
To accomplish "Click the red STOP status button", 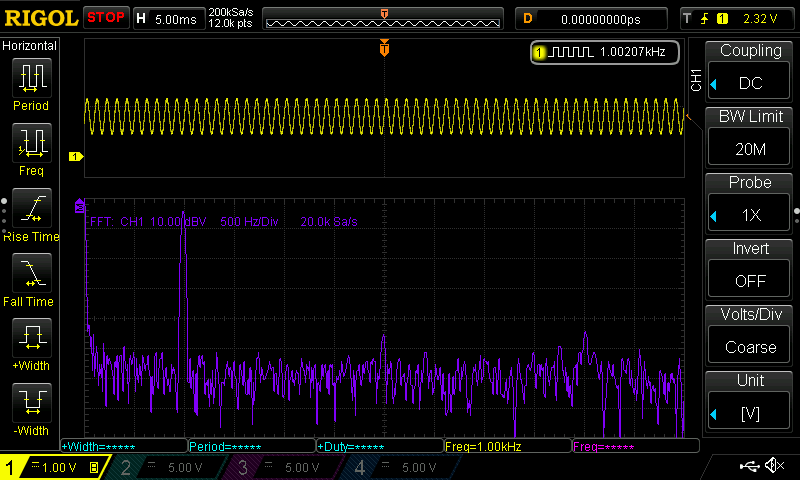I will (106, 17).
